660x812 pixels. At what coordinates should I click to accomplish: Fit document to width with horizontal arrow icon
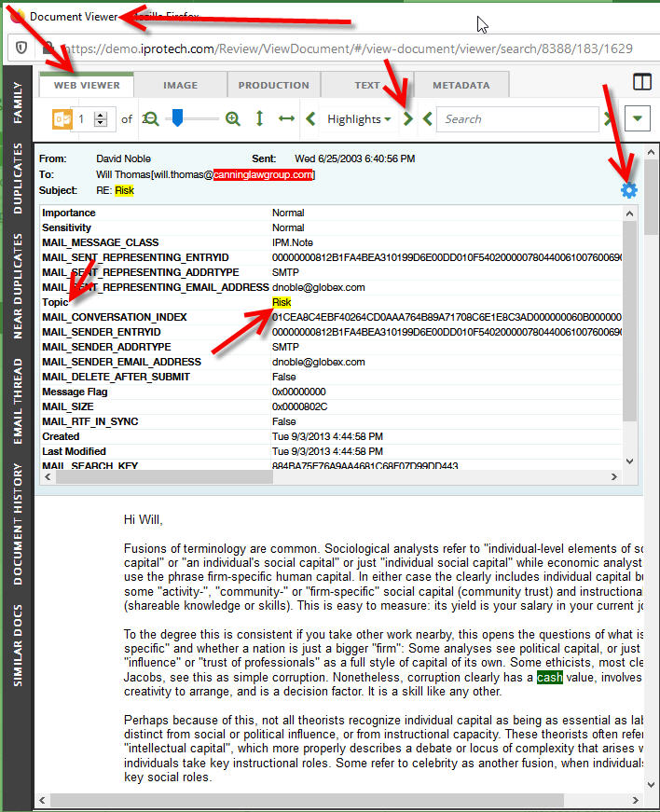point(286,119)
